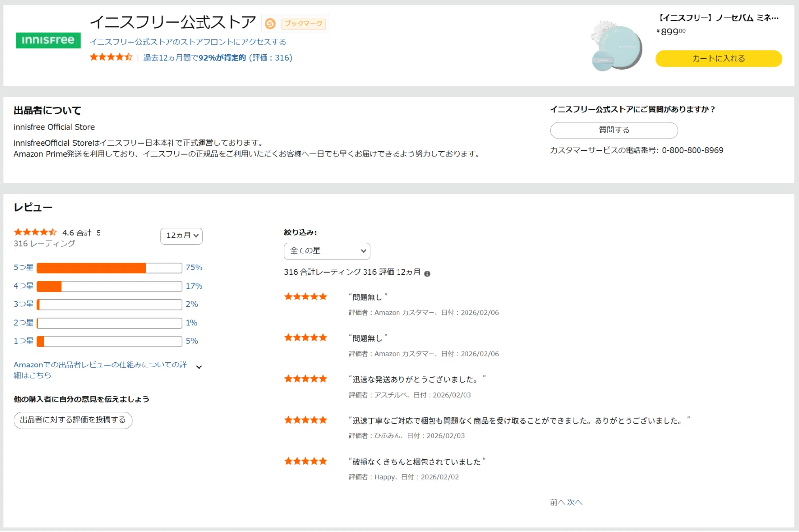
Task: Click the レビュー section heading
Action: coord(33,208)
